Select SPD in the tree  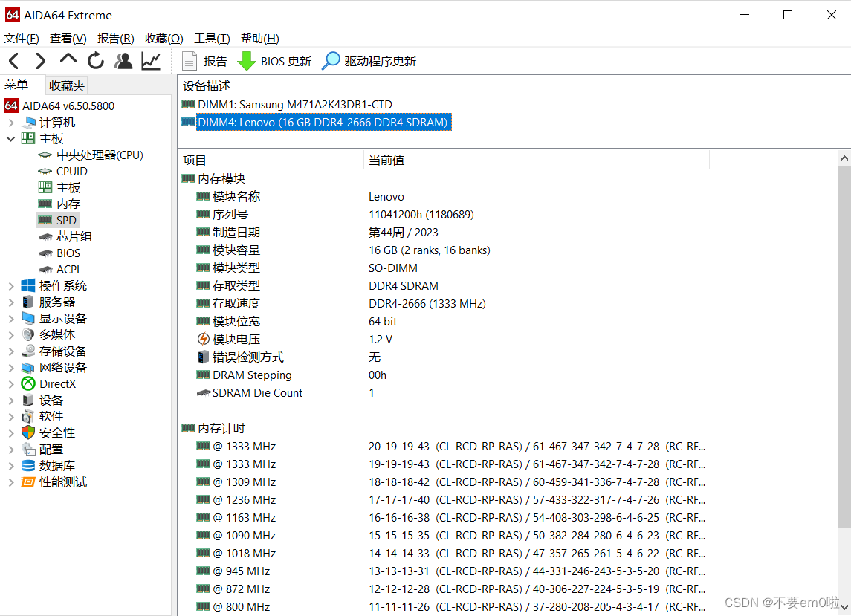pyautogui.click(x=66, y=221)
